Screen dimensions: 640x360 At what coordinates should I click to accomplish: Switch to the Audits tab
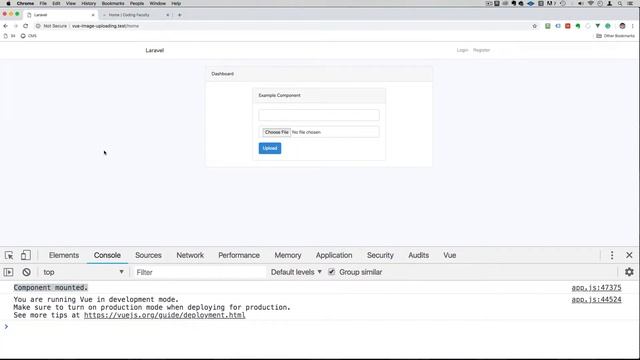(x=418, y=255)
